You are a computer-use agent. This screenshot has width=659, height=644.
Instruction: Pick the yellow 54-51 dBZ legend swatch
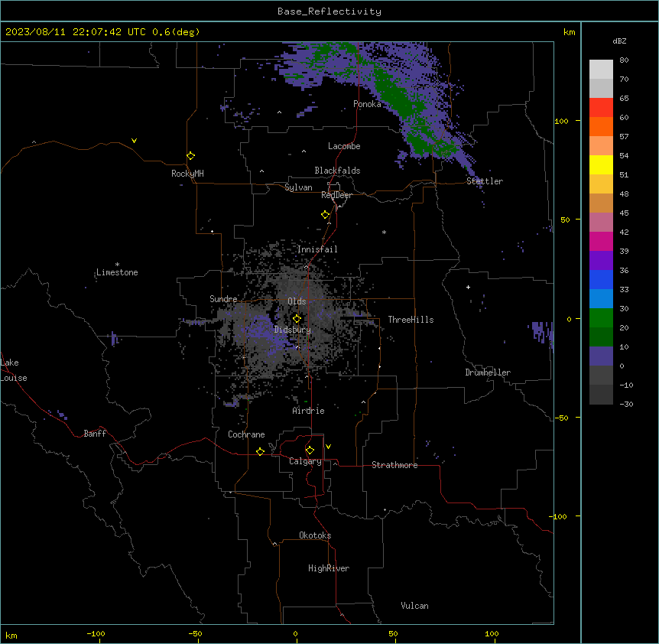[x=601, y=164]
